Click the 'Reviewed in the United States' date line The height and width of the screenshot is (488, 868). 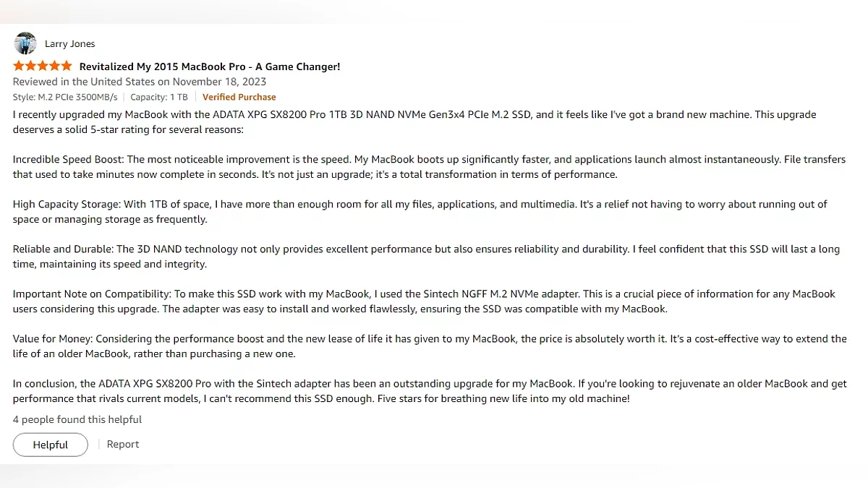(x=140, y=82)
